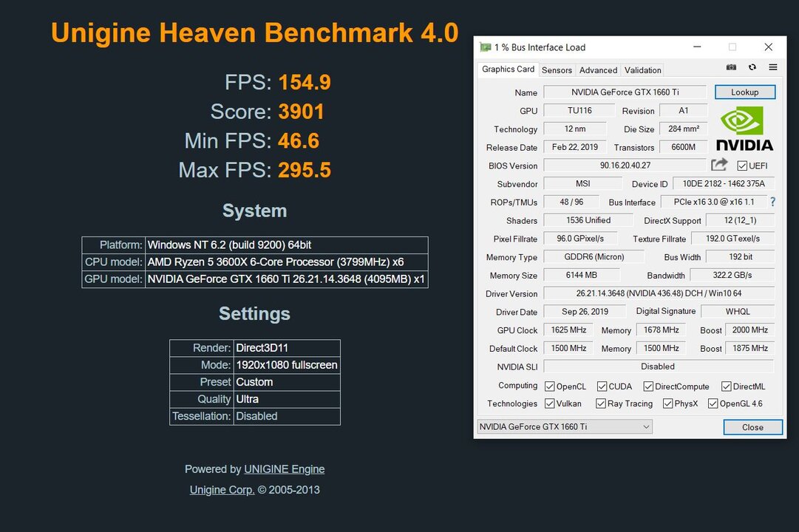Switch to the Sensors tab
799x532 pixels.
[557, 69]
